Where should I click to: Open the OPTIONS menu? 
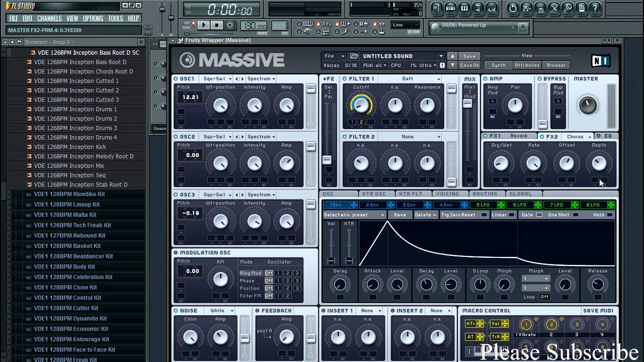[93, 19]
